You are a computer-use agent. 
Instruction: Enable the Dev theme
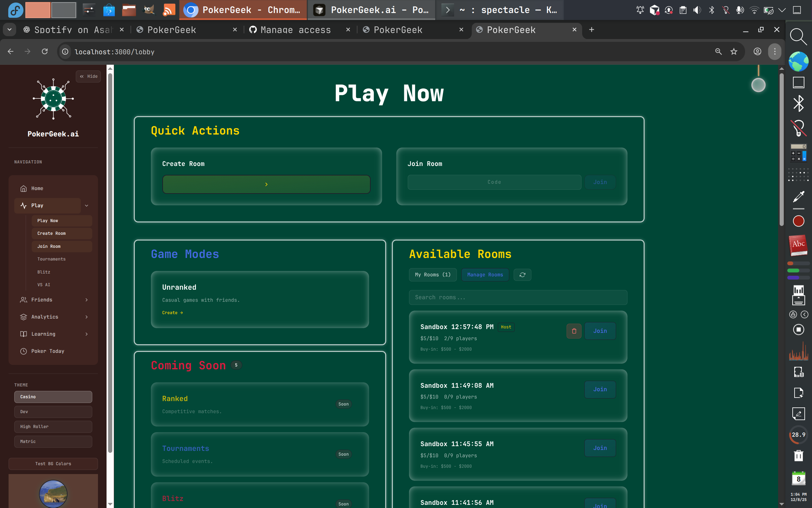(53, 412)
